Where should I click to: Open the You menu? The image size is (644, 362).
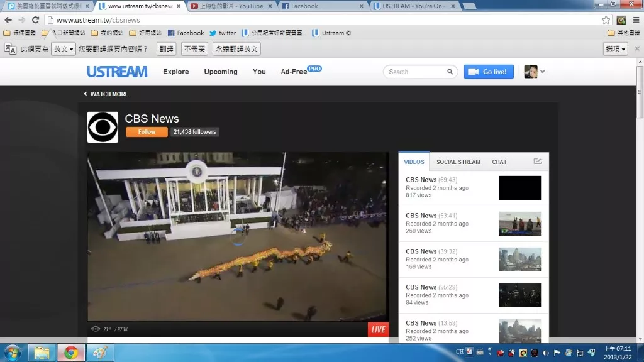point(259,72)
